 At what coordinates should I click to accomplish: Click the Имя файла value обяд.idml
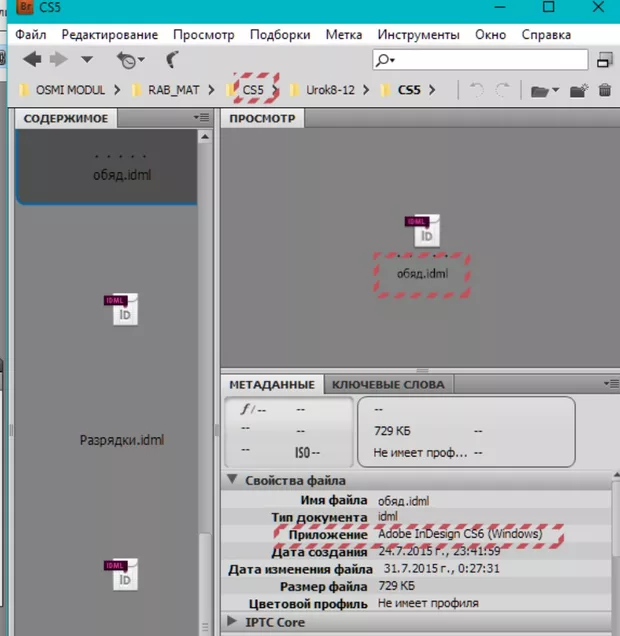(x=403, y=501)
